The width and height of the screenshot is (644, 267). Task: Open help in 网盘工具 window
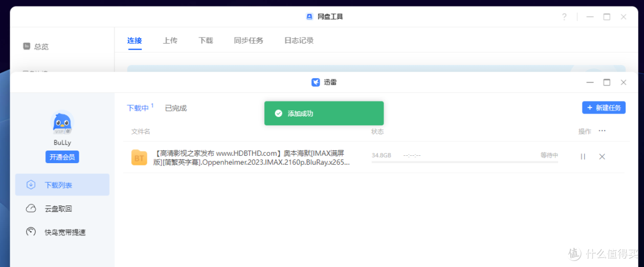pyautogui.click(x=564, y=17)
